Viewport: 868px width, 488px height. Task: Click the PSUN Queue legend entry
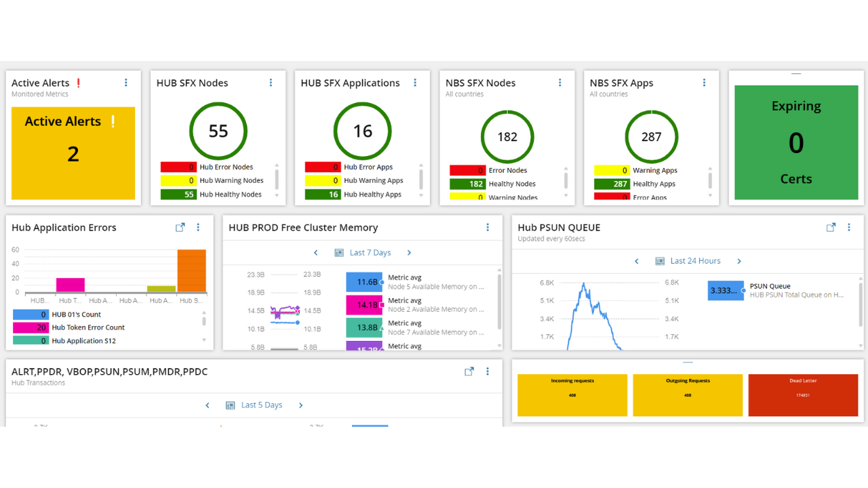coord(776,290)
